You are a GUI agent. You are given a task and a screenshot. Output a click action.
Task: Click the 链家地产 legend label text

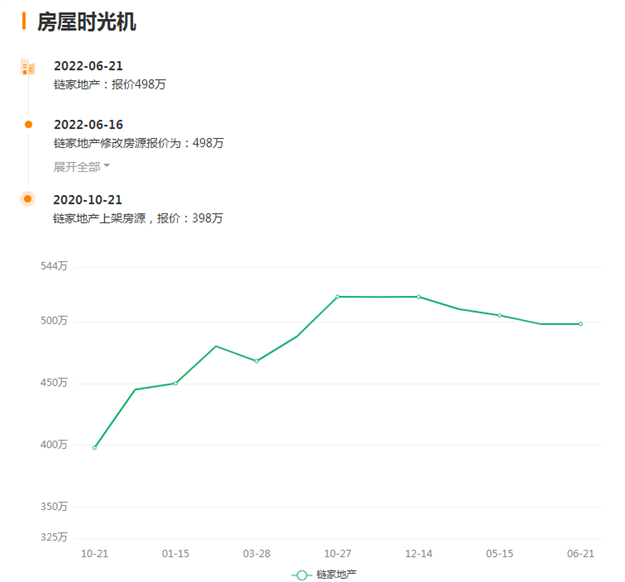tap(336, 574)
